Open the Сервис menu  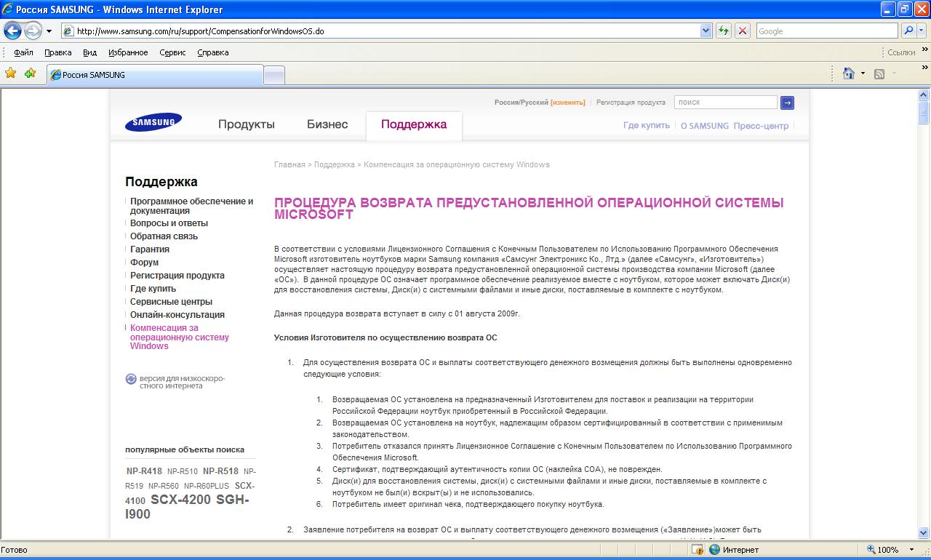172,52
